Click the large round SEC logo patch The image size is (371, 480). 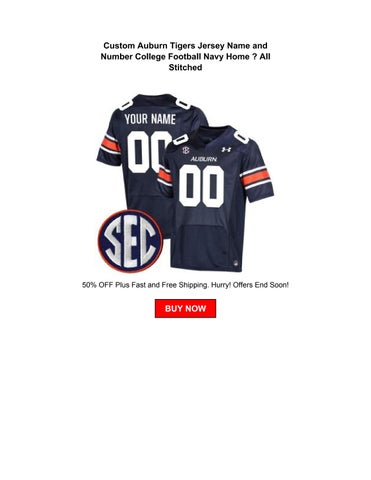pyautogui.click(x=130, y=241)
